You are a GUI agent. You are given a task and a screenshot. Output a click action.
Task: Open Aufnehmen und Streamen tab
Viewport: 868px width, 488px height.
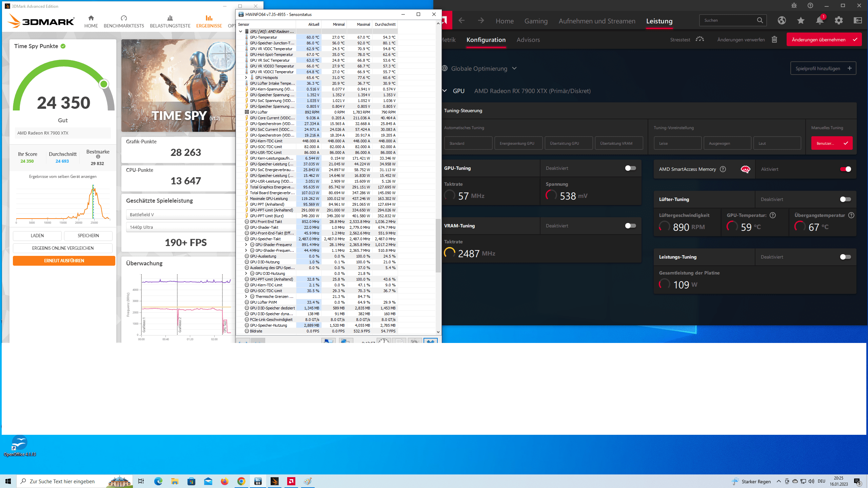pos(597,21)
